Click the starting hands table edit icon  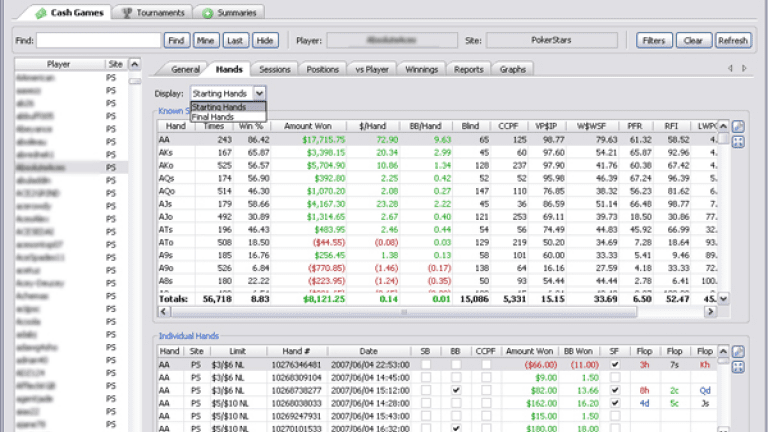pos(738,126)
